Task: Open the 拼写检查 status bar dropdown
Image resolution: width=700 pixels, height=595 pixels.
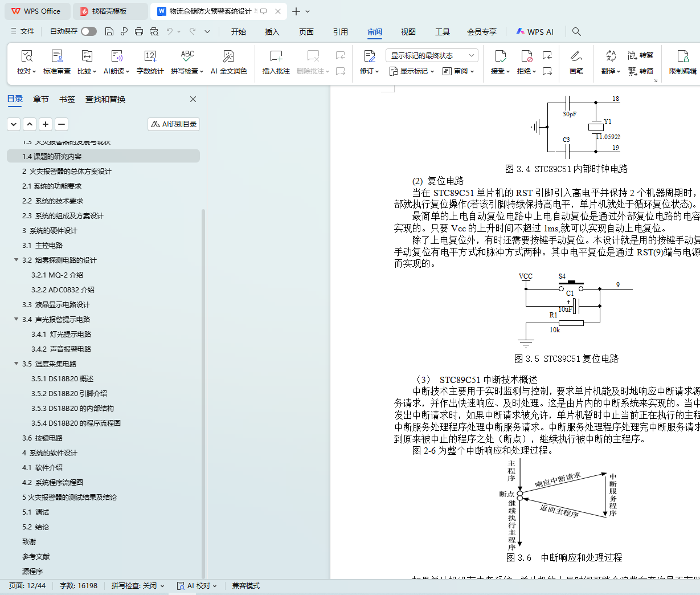Action: pos(138,586)
